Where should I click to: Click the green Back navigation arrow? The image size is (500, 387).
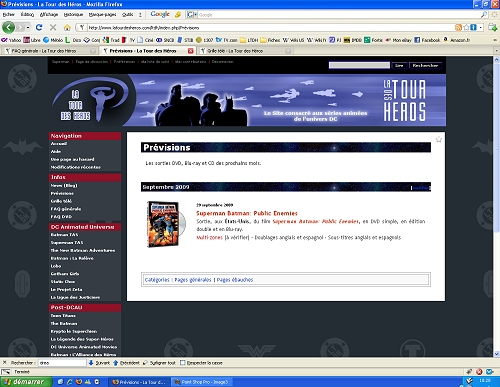click(9, 27)
